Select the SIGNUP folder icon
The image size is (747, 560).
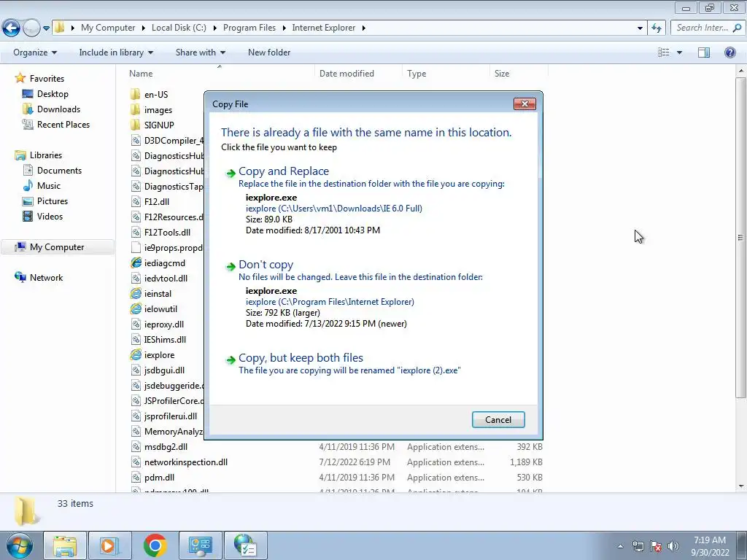click(135, 125)
